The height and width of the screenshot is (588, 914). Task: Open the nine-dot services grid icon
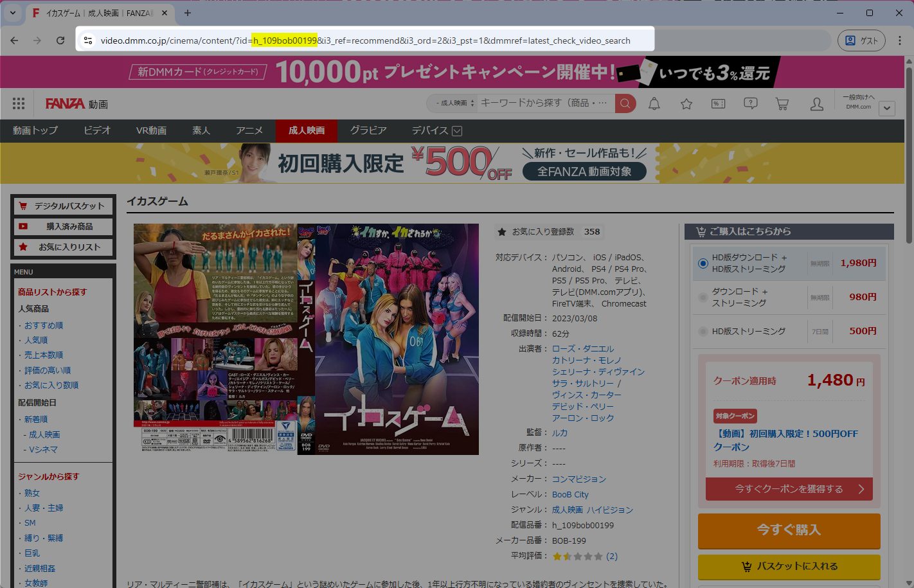[19, 104]
